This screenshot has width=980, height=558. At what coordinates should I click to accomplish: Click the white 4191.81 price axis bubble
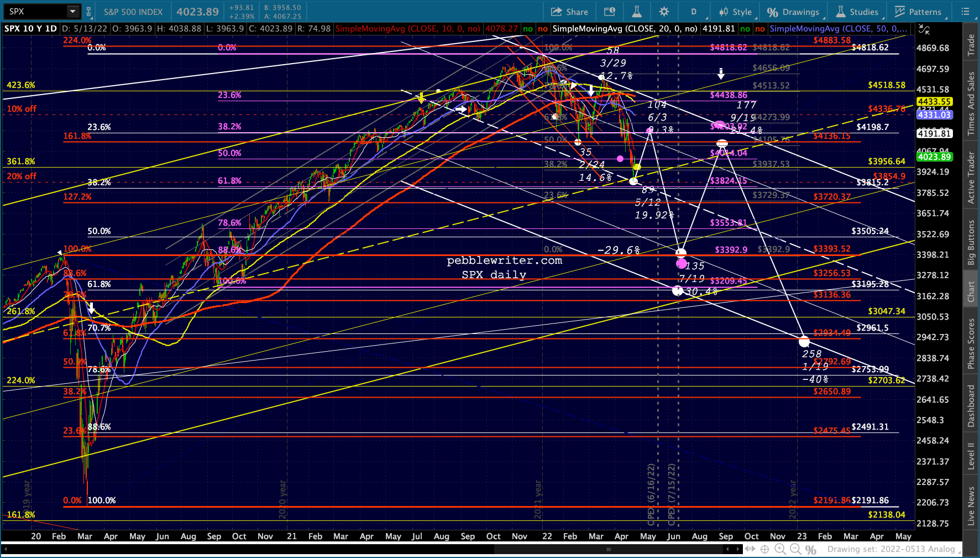tap(935, 133)
